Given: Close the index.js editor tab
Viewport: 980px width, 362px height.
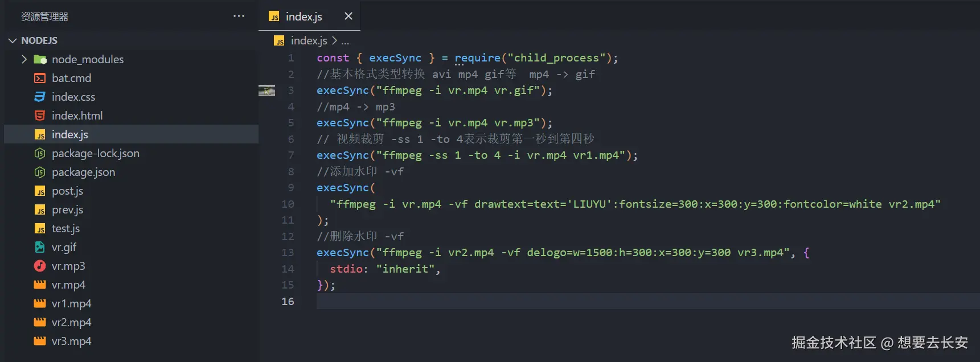Looking at the screenshot, I should click(348, 16).
